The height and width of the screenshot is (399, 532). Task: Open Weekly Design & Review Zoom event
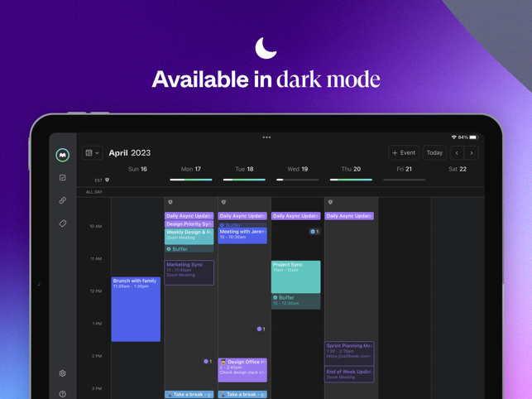[x=189, y=237]
